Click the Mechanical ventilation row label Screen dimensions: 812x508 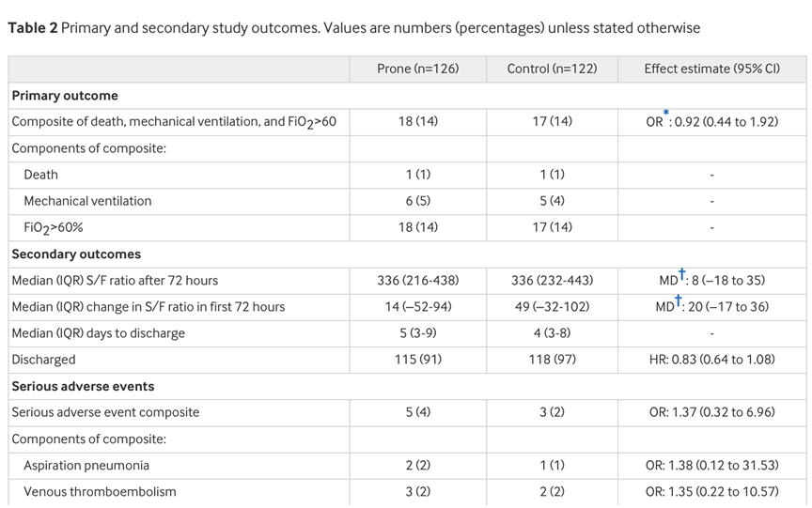[x=87, y=201]
